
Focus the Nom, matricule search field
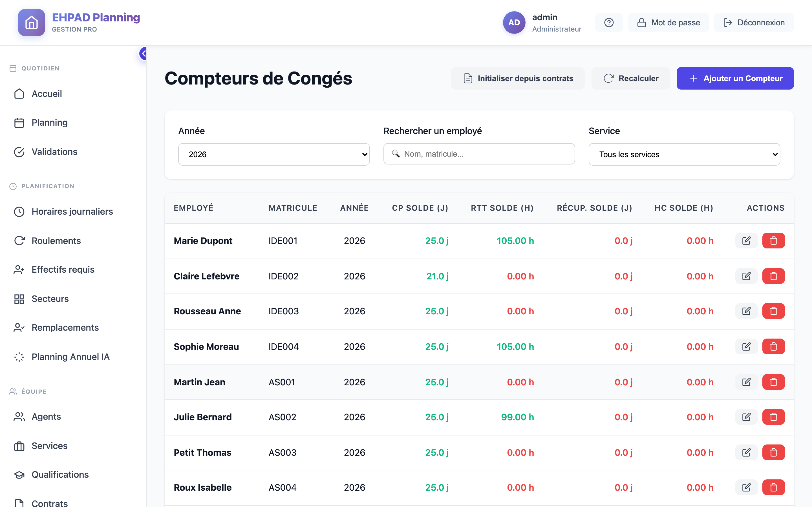479,154
